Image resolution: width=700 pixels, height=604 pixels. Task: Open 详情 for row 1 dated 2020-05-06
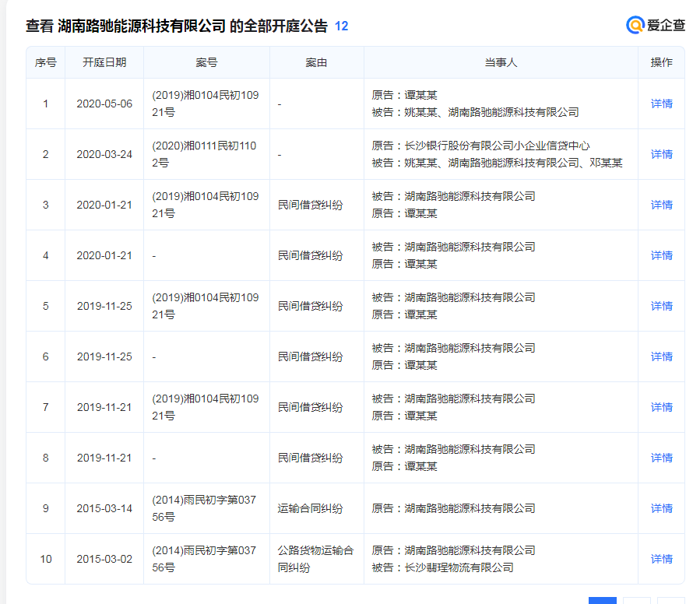[661, 104]
